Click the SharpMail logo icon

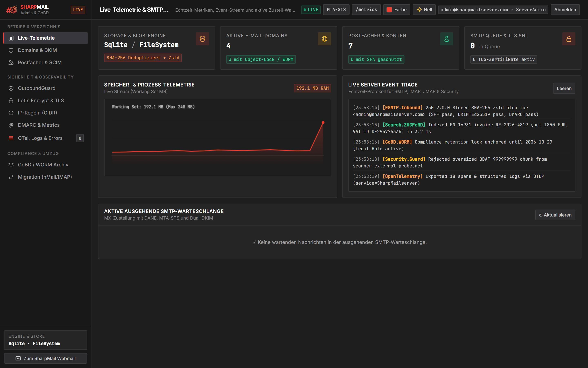click(x=11, y=10)
